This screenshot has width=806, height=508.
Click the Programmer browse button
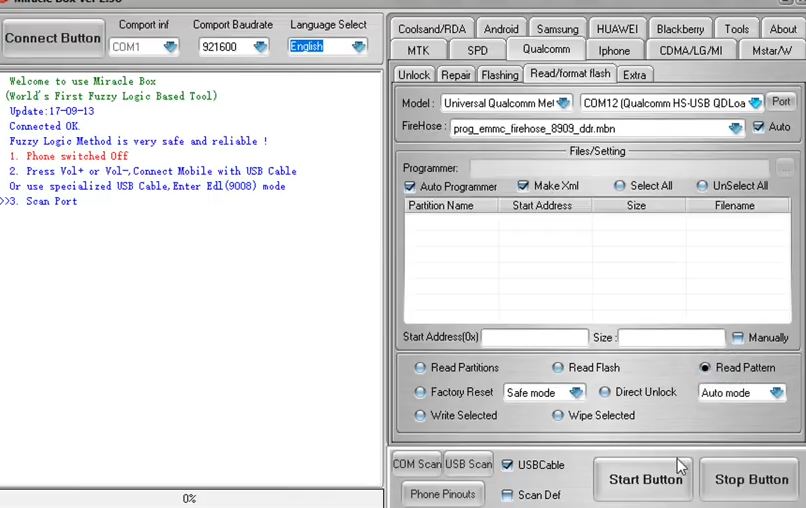[784, 168]
